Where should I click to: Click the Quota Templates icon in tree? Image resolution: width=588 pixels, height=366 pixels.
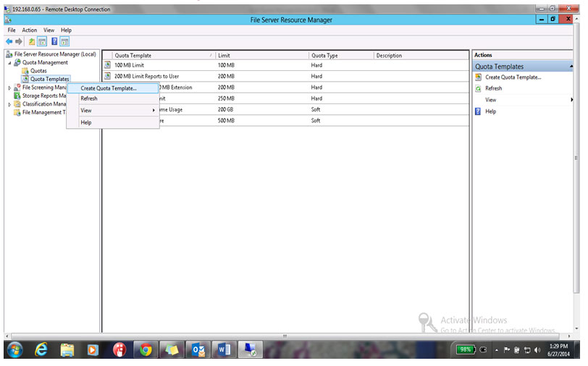click(25, 79)
